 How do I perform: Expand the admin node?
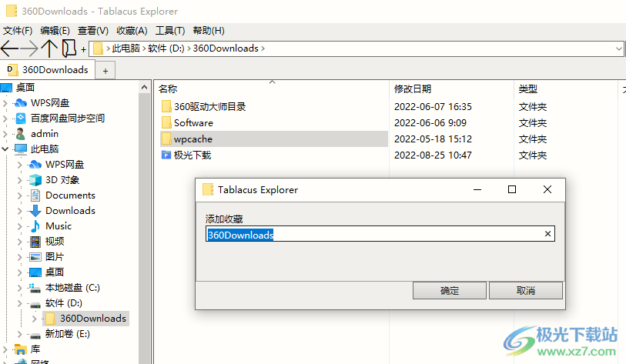[x=5, y=134]
